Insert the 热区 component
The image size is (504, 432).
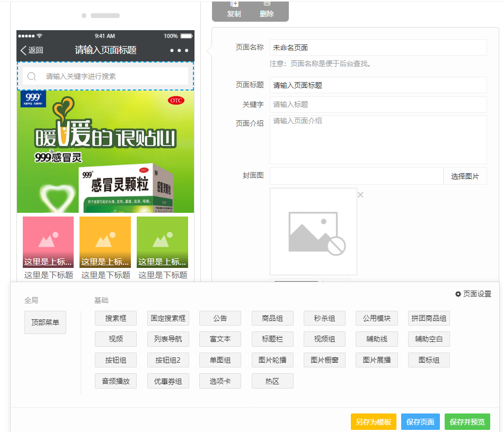point(272,381)
